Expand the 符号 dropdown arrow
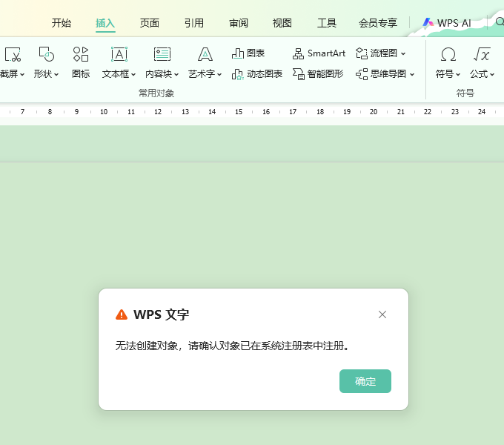504x445 pixels. pos(458,75)
